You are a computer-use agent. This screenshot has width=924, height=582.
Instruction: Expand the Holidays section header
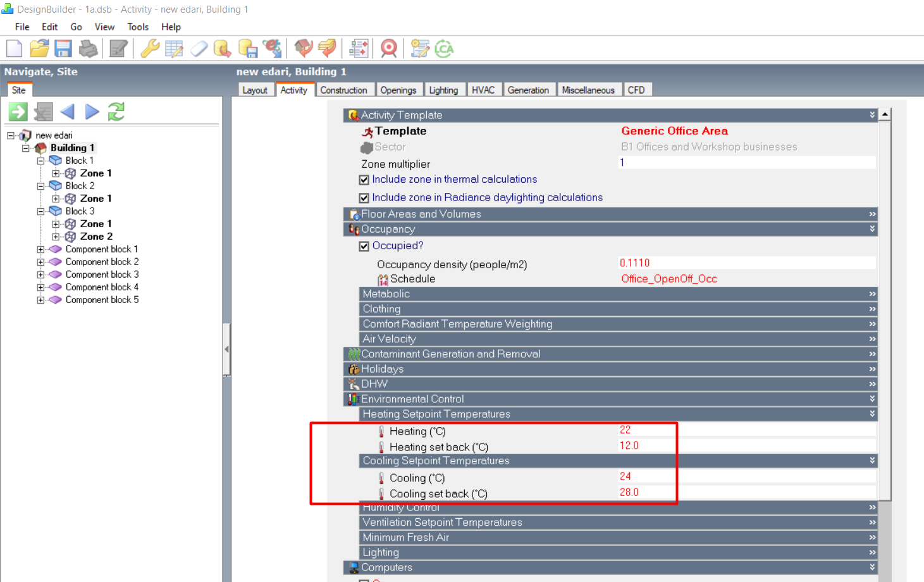point(610,369)
